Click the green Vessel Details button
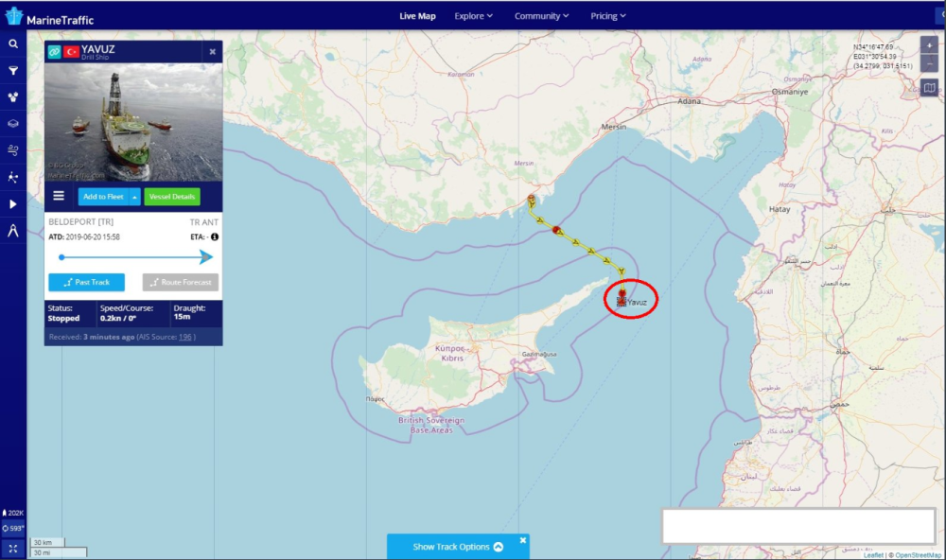Viewport: 946px width, 560px height. point(172,197)
